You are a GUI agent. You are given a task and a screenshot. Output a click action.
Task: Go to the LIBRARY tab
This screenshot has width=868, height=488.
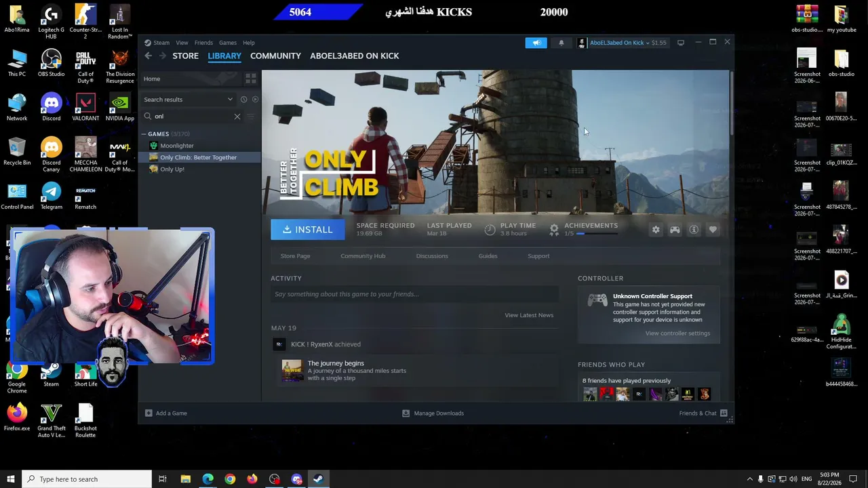[x=224, y=56]
